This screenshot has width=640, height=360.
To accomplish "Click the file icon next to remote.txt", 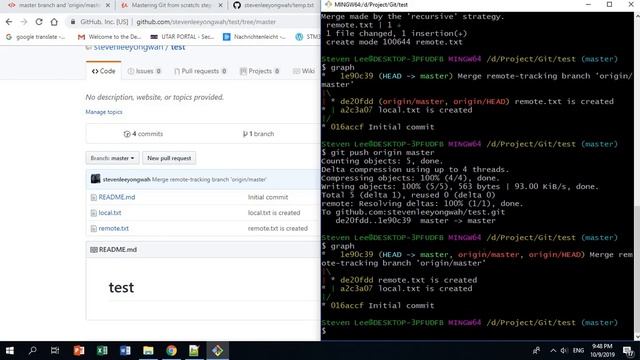I will coord(93,229).
